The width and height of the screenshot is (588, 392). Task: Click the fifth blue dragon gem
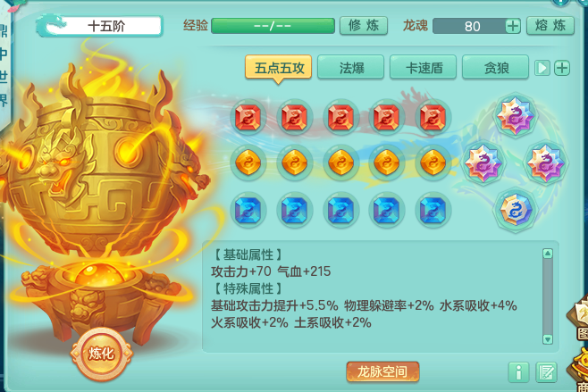(x=433, y=210)
